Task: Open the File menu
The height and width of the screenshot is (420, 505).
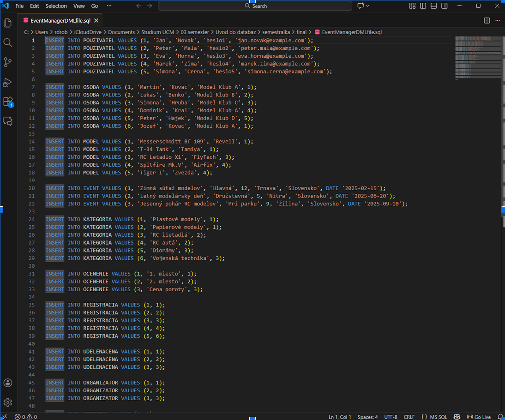Action: [x=19, y=6]
